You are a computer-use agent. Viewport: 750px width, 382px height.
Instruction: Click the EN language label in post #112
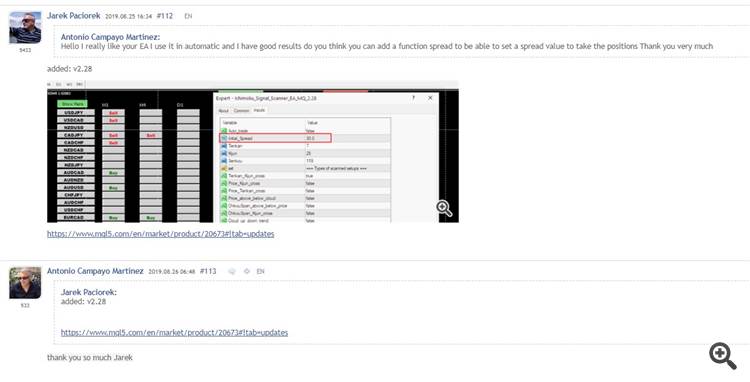pos(188,16)
